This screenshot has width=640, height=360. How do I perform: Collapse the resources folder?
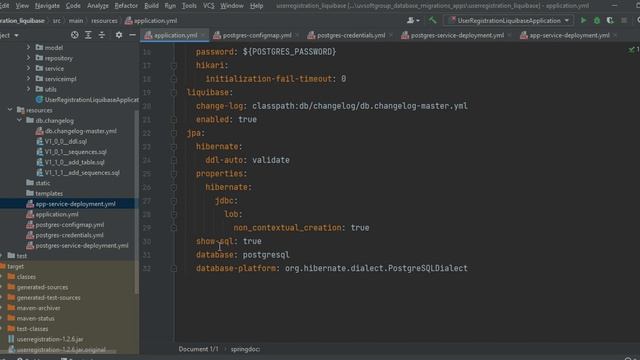(x=10, y=110)
